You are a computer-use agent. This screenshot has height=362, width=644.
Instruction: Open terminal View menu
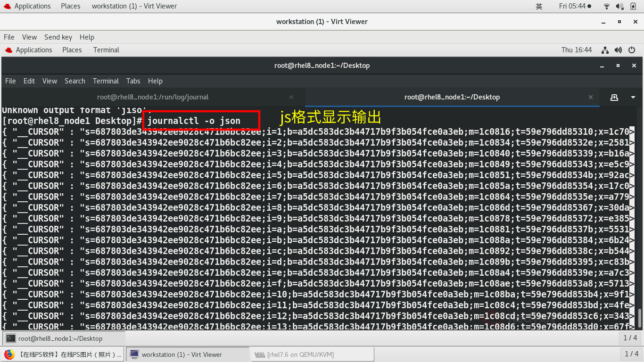[50, 81]
